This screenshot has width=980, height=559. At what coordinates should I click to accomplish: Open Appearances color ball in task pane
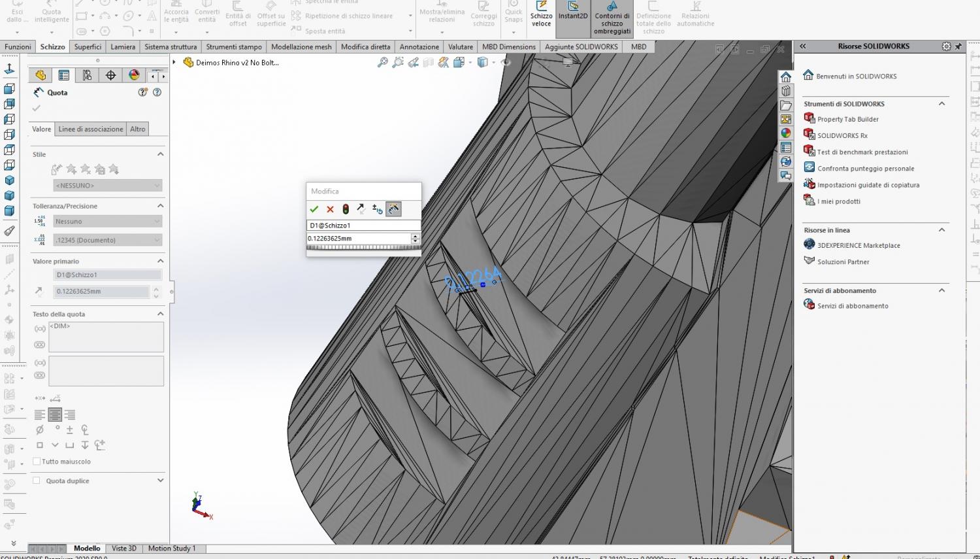tap(786, 133)
